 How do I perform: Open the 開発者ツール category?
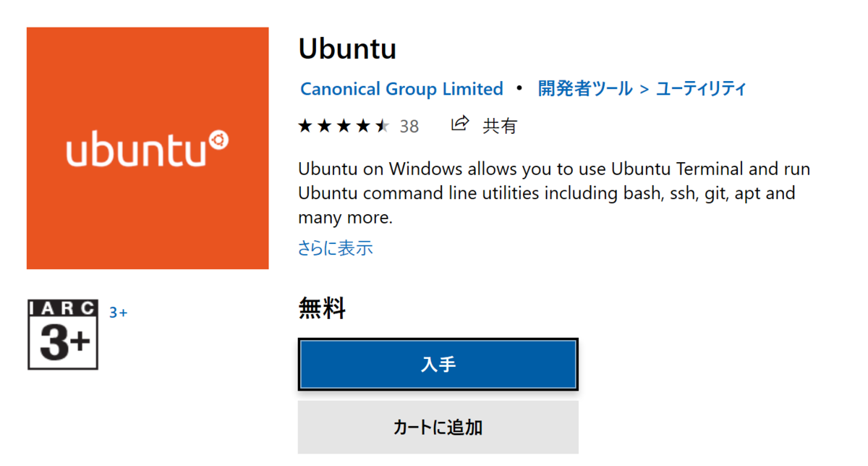coord(585,89)
